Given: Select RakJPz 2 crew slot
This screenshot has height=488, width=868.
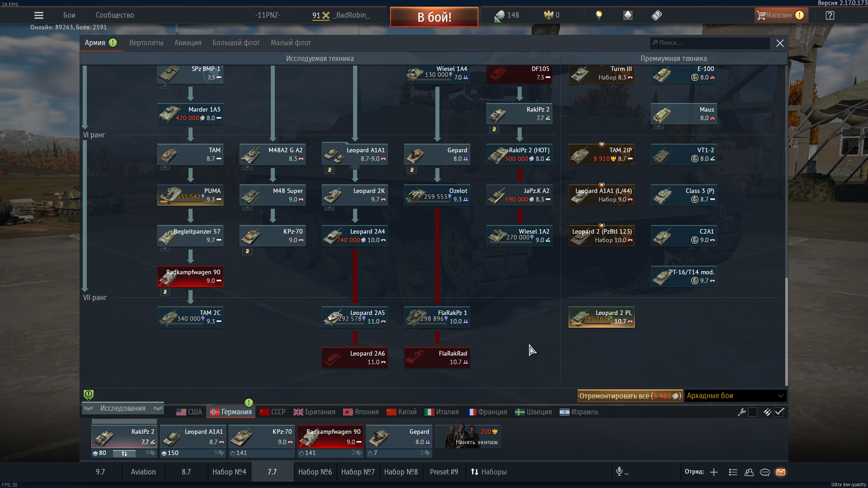Looking at the screenshot, I should point(124,436).
